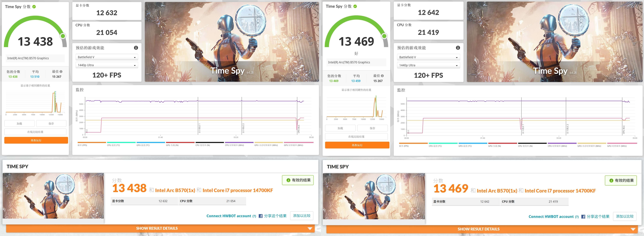This screenshot has height=236, width=644.
Task: Click thumbnail in left TIME SPY result card
Action: pos(53,196)
